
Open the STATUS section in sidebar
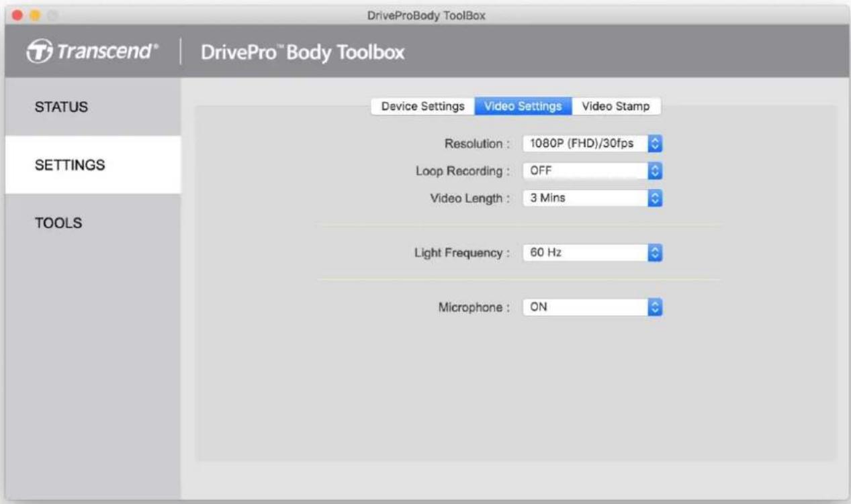(93, 107)
